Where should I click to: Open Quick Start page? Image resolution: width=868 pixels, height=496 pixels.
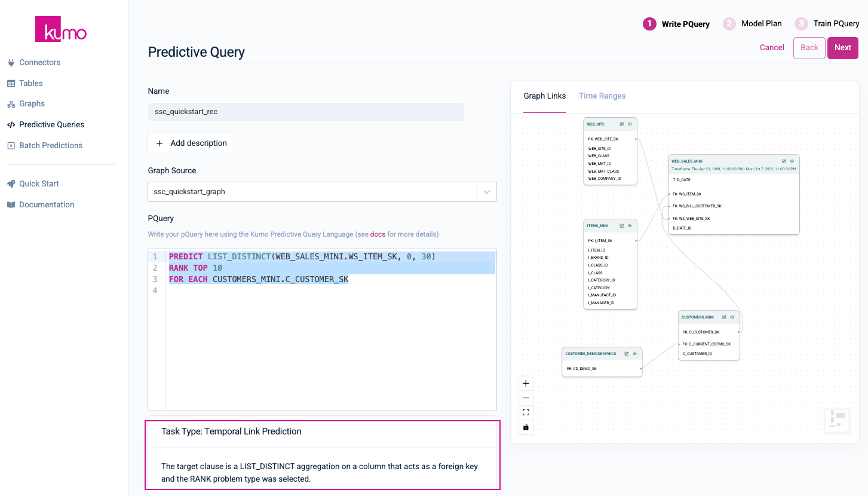point(39,184)
